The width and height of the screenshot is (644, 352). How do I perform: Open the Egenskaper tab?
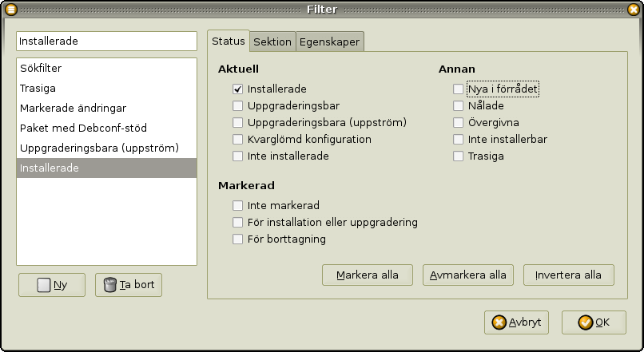pyautogui.click(x=330, y=42)
